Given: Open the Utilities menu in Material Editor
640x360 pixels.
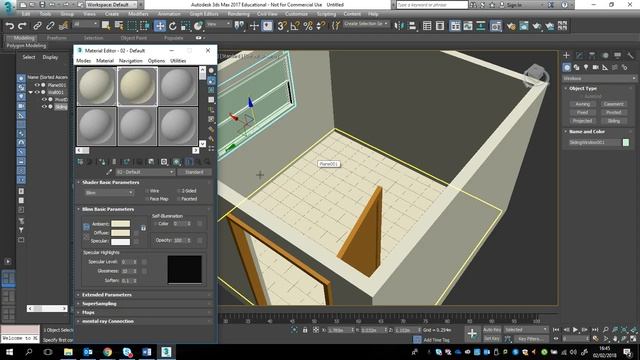Looking at the screenshot, I should coord(178,61).
